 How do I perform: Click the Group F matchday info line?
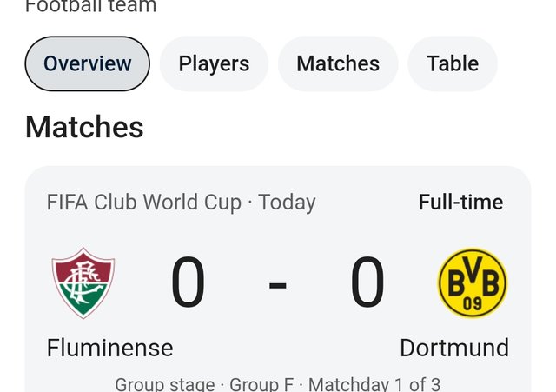278,384
